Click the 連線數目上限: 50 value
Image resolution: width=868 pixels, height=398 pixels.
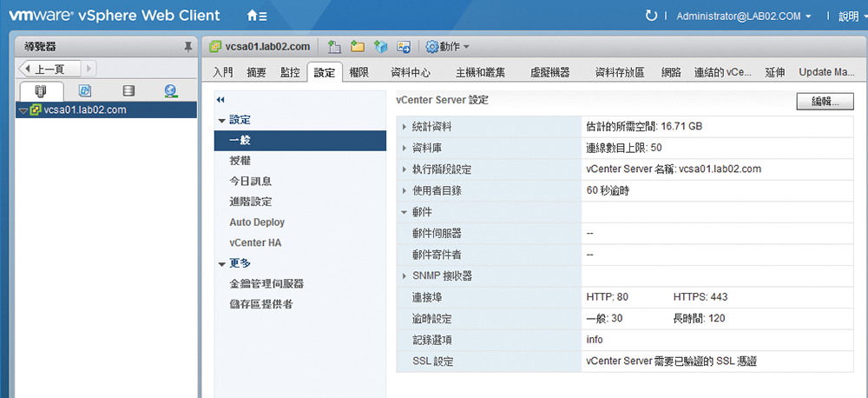(624, 148)
